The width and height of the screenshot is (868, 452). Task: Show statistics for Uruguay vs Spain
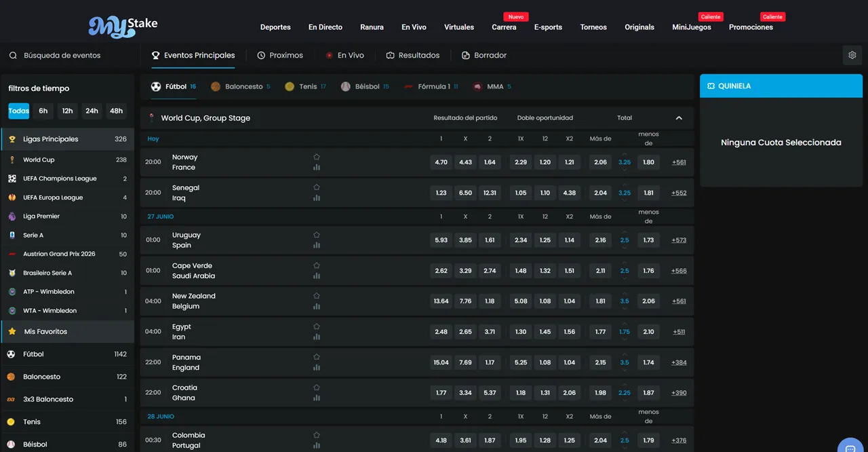[x=317, y=246]
